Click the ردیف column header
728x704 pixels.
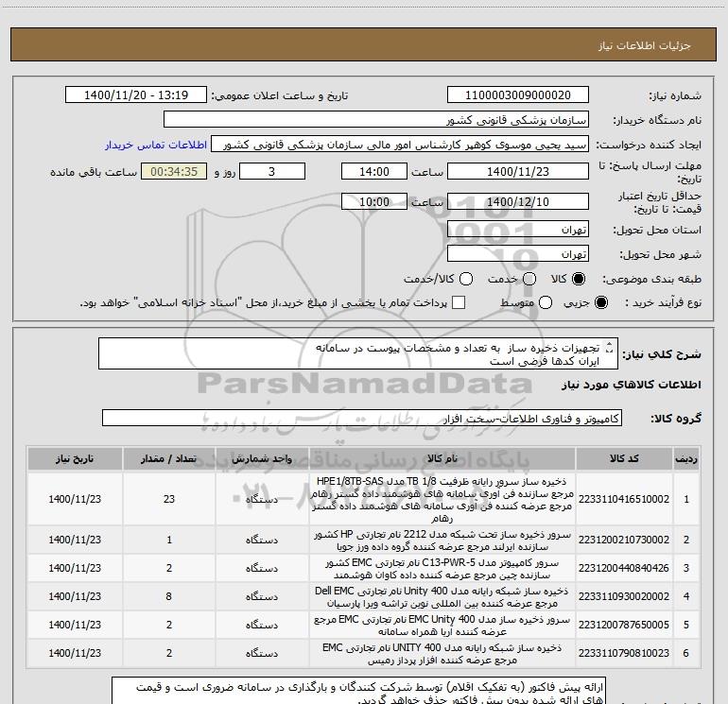tap(686, 459)
